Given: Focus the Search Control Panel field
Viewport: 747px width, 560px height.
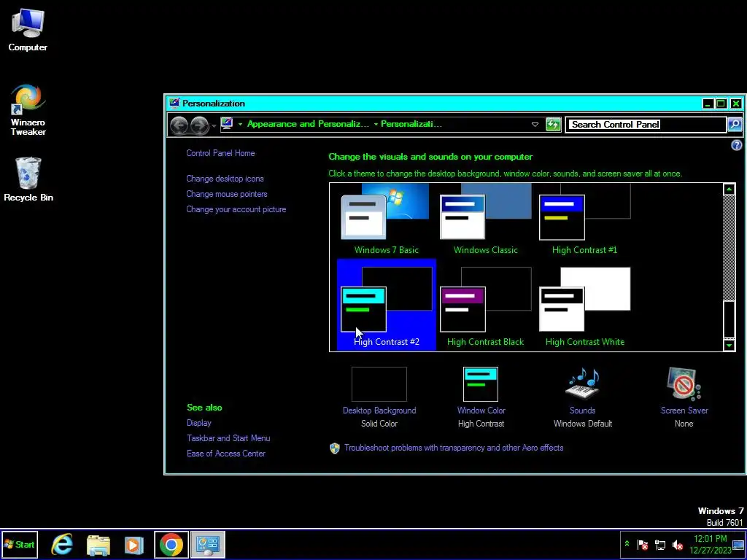Looking at the screenshot, I should 646,125.
